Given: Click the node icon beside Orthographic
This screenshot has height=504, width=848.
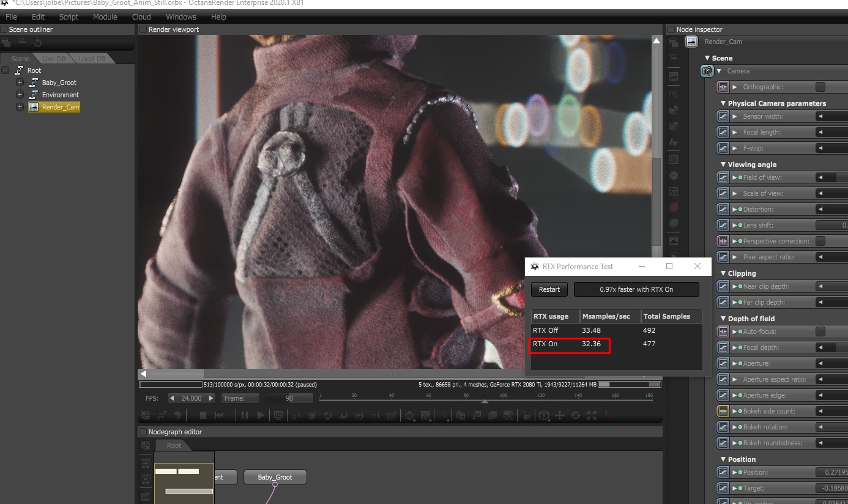Looking at the screenshot, I should tap(723, 87).
